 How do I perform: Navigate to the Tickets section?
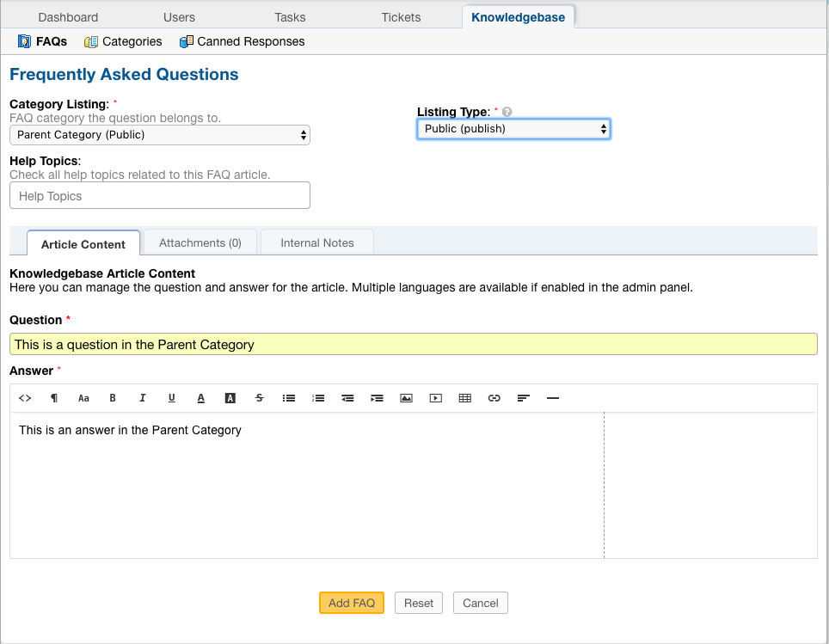(x=400, y=16)
